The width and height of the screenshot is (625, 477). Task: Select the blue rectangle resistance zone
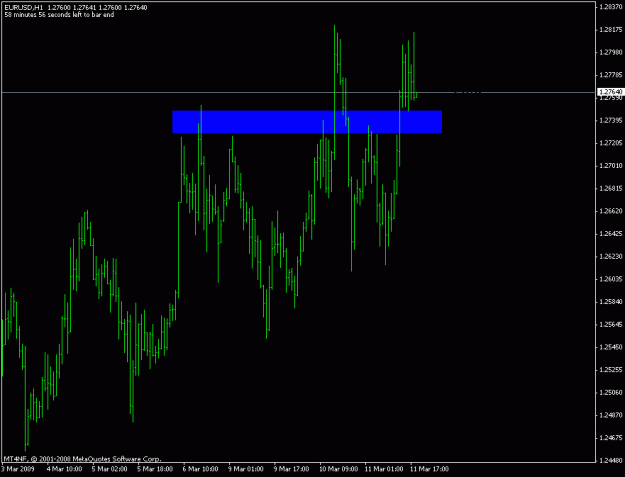click(x=307, y=122)
